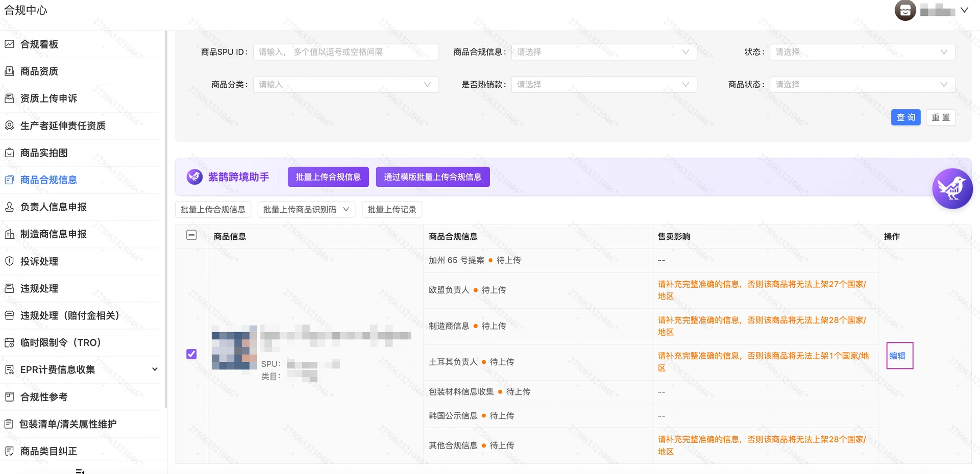Click 通过模版批量上传合规信息 button
This screenshot has height=474, width=980.
[433, 177]
